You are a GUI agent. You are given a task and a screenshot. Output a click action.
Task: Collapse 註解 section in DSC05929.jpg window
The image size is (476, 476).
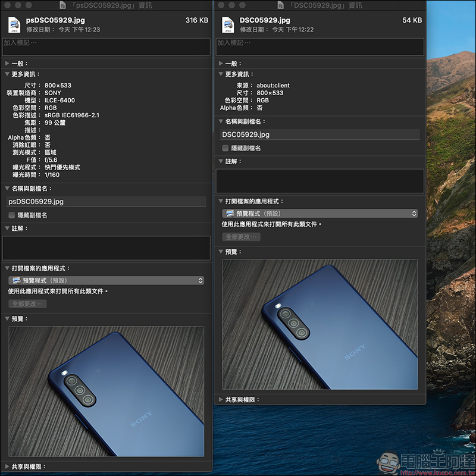(221, 161)
